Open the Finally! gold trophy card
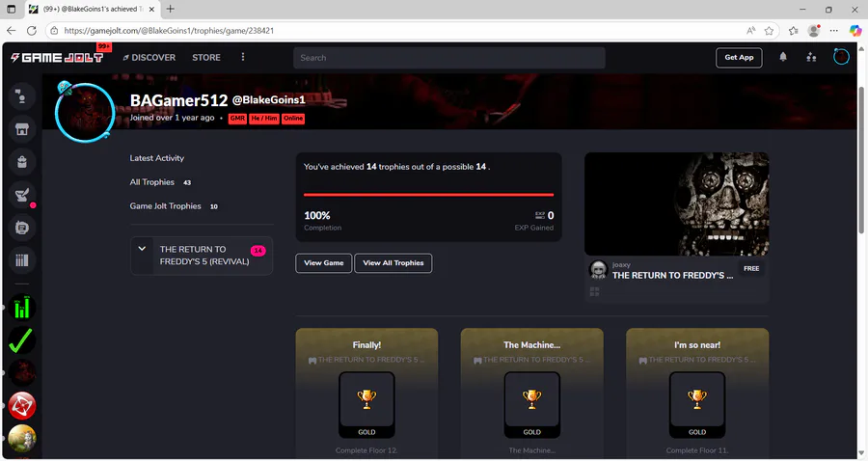 coord(366,393)
